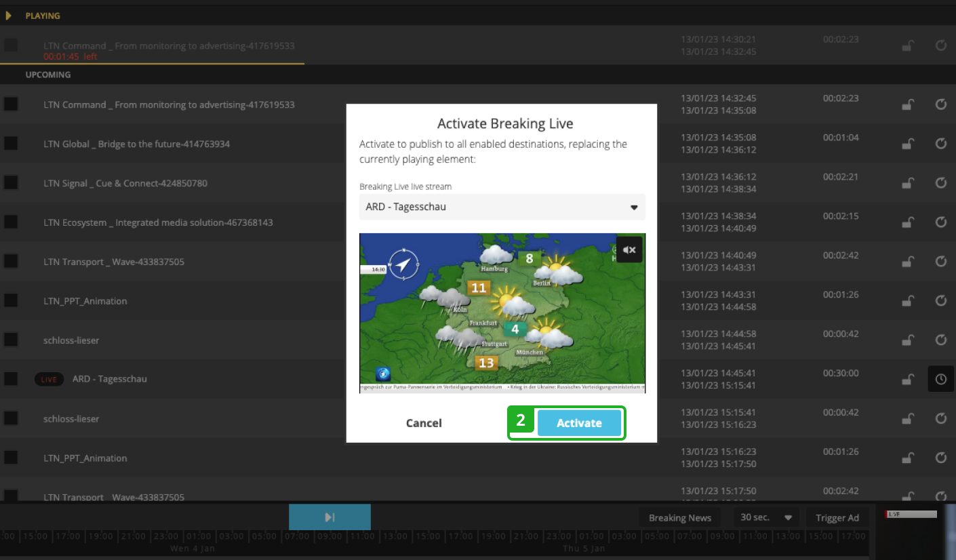Collapse the PLAYING section triangle
The width and height of the screenshot is (956, 560).
tap(9, 16)
